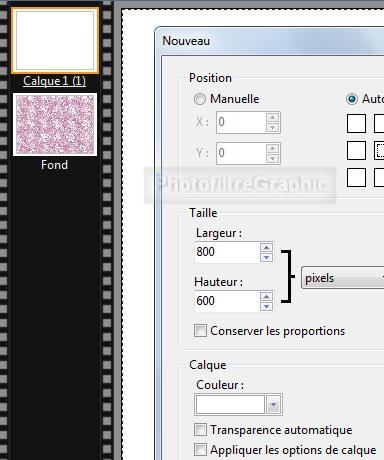384x460 pixels.
Task: Check Appliquer les options de calque
Action: pos(200,449)
